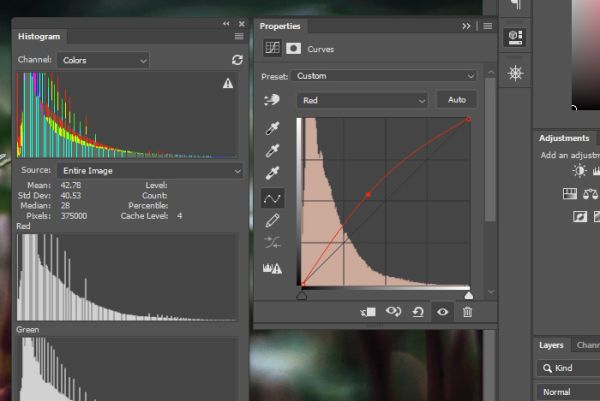The height and width of the screenshot is (401, 600).
Task: Clip adjustment to the layer below
Action: [368, 312]
